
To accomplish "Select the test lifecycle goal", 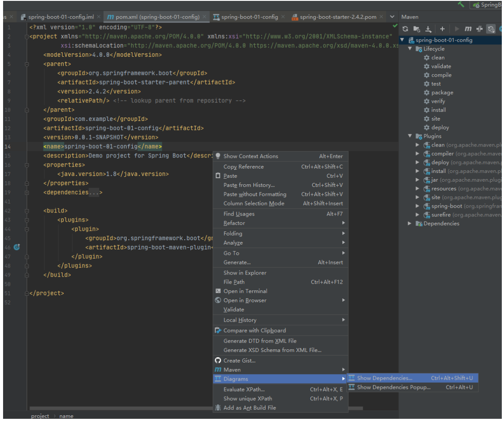I will 436,84.
